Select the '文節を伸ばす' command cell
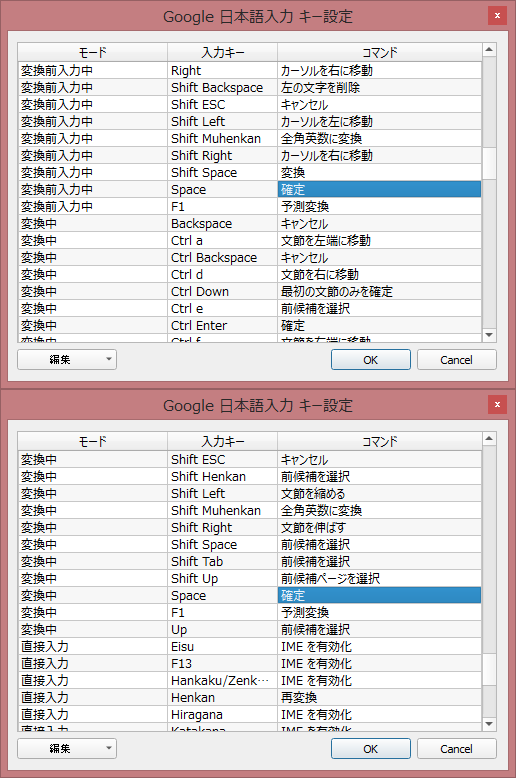The image size is (516, 778). 380,527
